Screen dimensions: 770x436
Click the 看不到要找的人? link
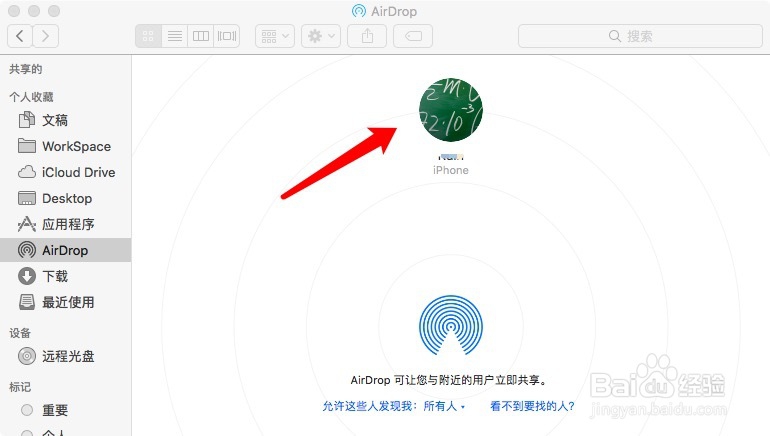click(x=532, y=406)
